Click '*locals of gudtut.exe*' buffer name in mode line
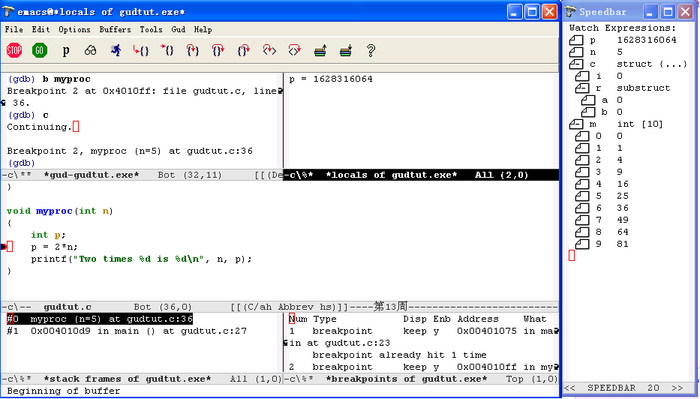This screenshot has width=700, height=399. coord(392,175)
